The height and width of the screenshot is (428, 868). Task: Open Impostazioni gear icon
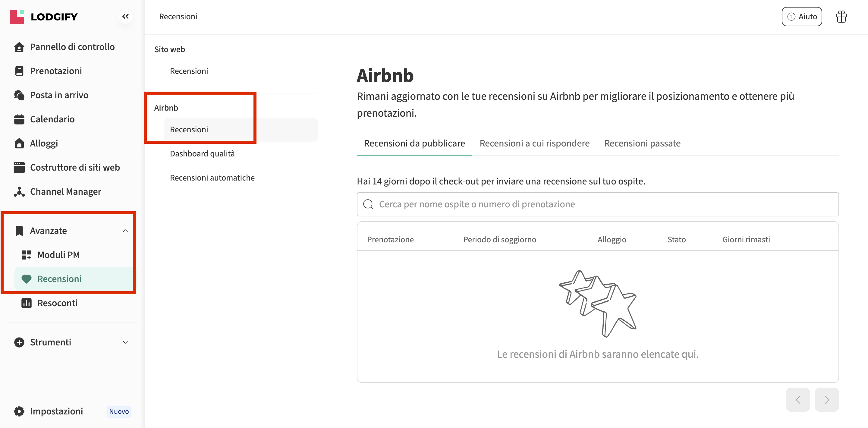point(19,411)
